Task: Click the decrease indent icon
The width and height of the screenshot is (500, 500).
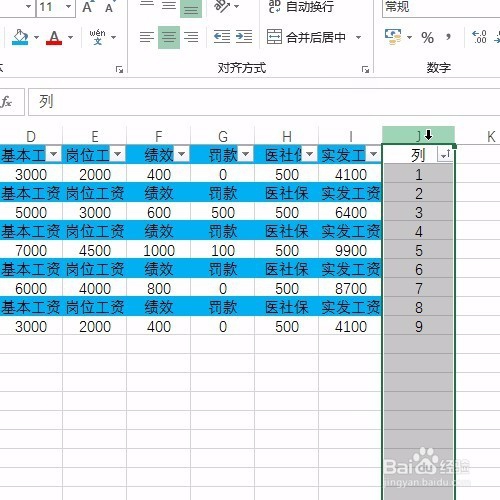Action: click(222, 37)
